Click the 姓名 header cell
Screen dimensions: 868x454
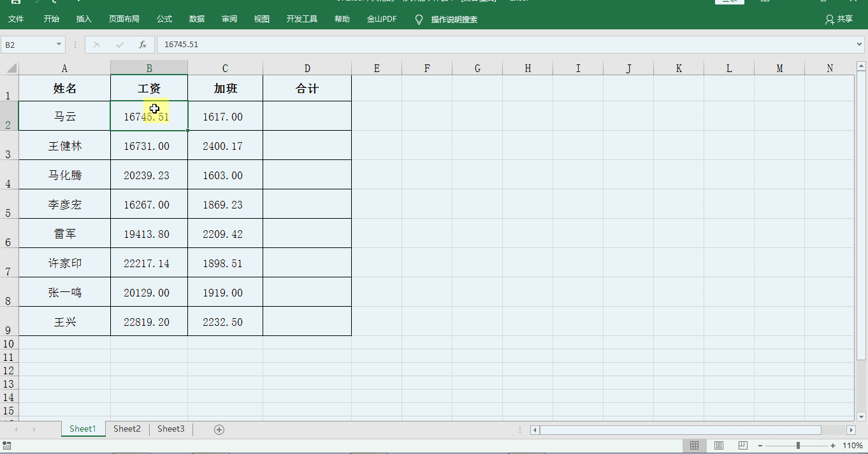tap(64, 88)
